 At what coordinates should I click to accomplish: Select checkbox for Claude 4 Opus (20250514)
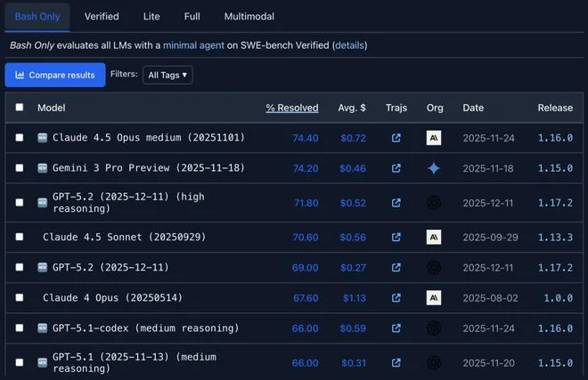pyautogui.click(x=20, y=298)
